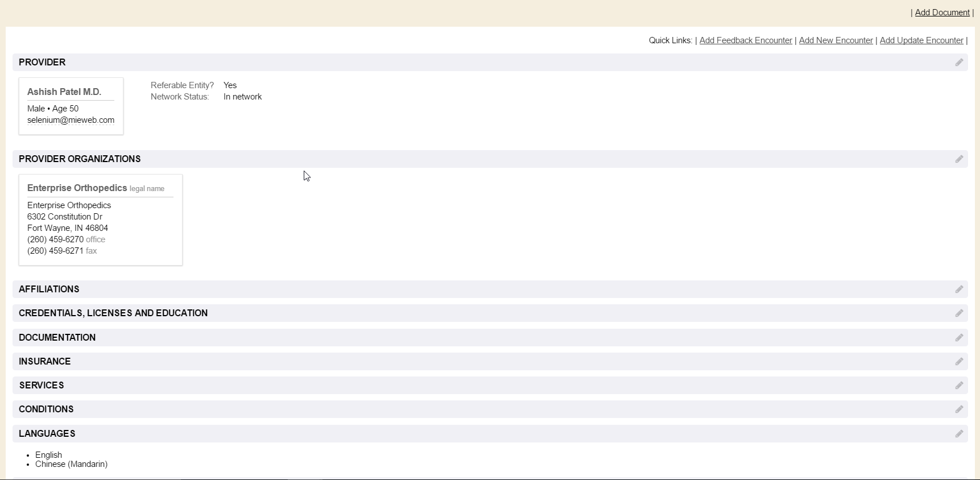Edit the Conditions section via pencil icon

(959, 409)
